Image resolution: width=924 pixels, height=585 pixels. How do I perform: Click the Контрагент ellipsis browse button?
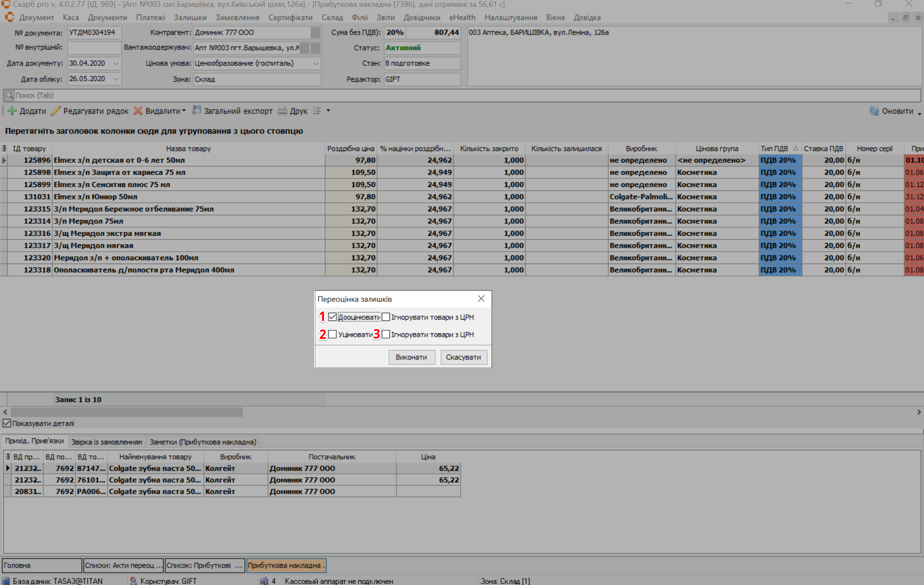tap(315, 33)
